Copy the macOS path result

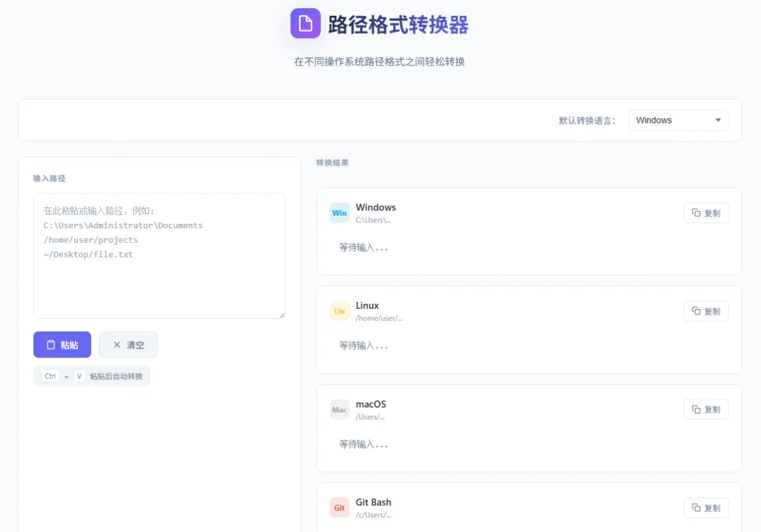coord(706,410)
